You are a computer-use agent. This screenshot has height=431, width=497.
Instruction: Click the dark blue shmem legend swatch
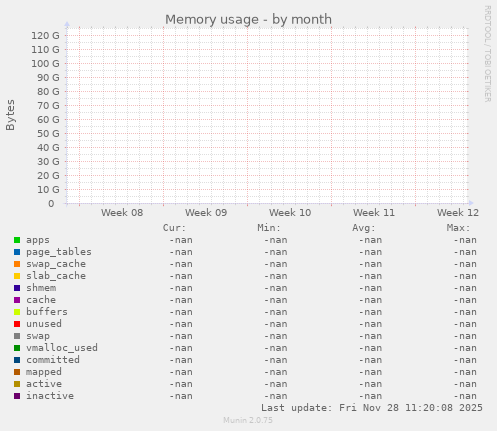(x=17, y=288)
